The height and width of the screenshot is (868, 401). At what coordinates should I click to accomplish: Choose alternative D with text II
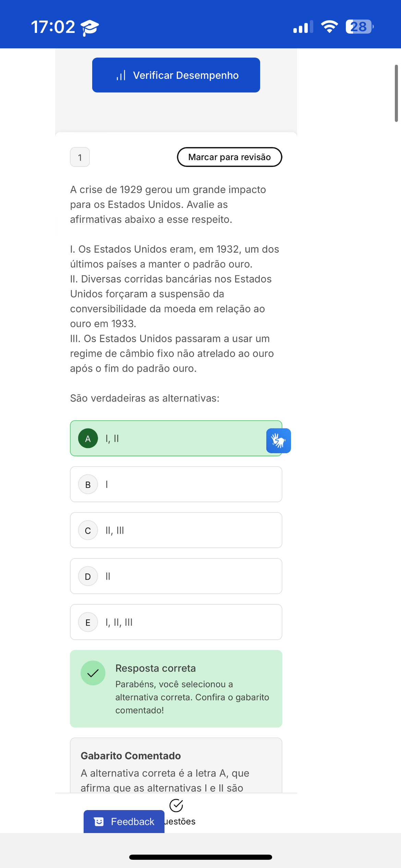tap(176, 576)
